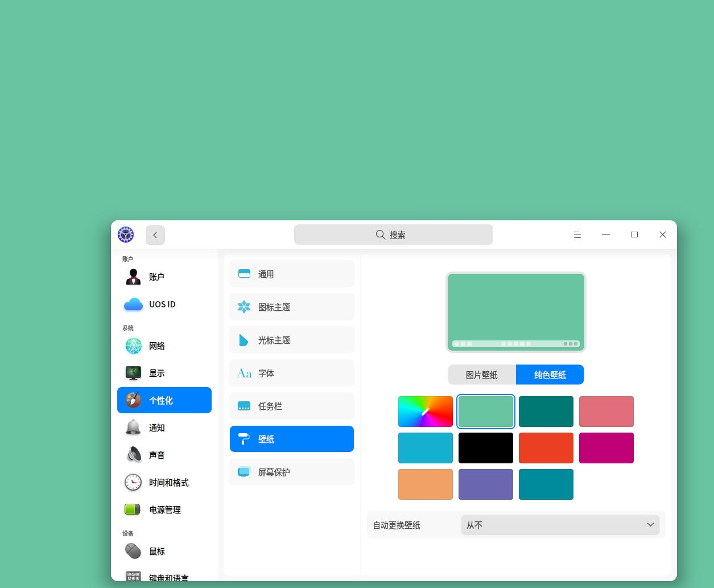Image resolution: width=714 pixels, height=588 pixels.
Task: Click the UOS ID cloud icon
Action: click(134, 305)
